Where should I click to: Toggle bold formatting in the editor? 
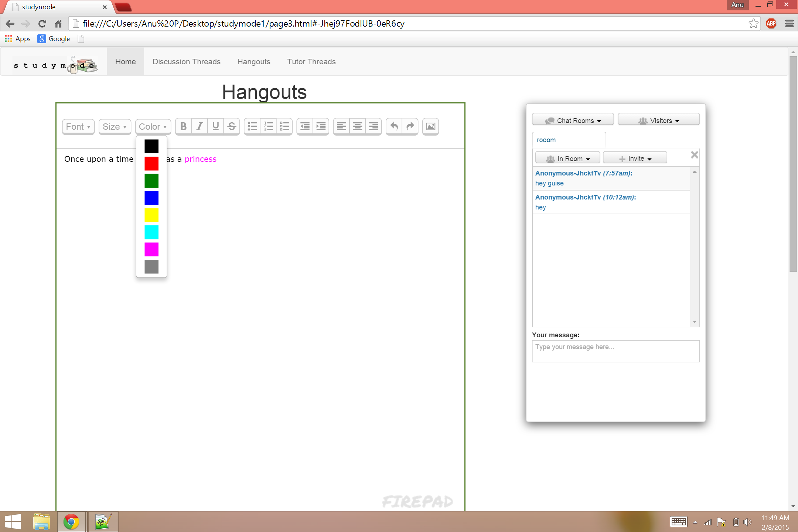pyautogui.click(x=183, y=127)
